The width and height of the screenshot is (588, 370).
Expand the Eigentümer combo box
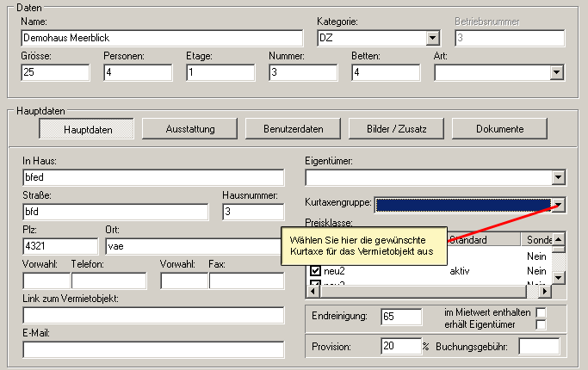[559, 177]
